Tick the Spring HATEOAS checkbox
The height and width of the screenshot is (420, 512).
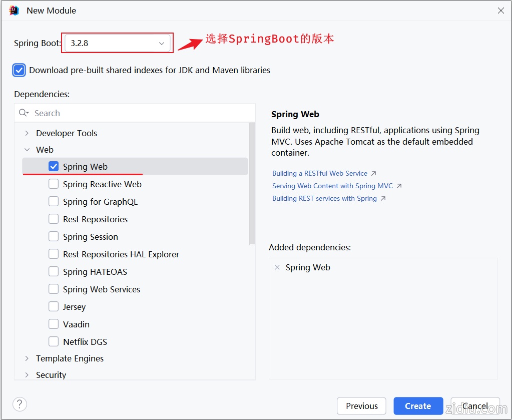[x=54, y=271]
